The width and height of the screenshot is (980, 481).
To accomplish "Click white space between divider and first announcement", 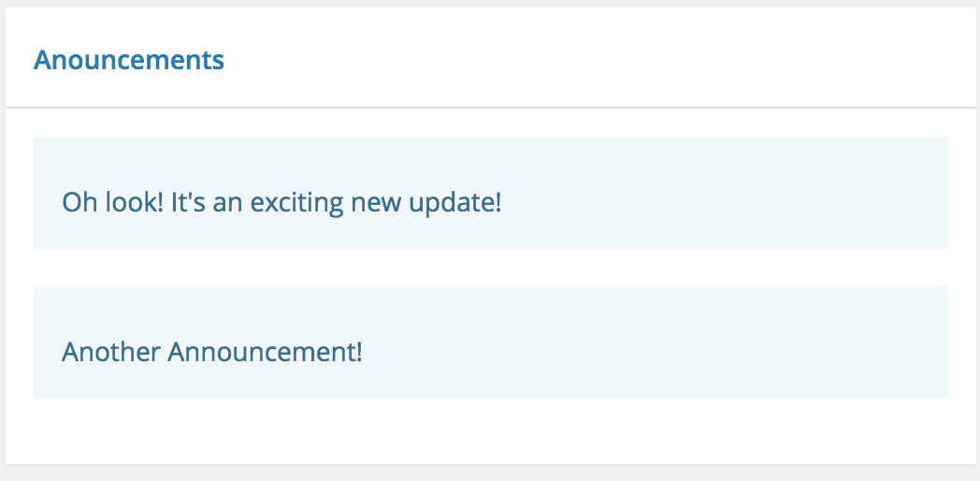I will tap(491, 123).
